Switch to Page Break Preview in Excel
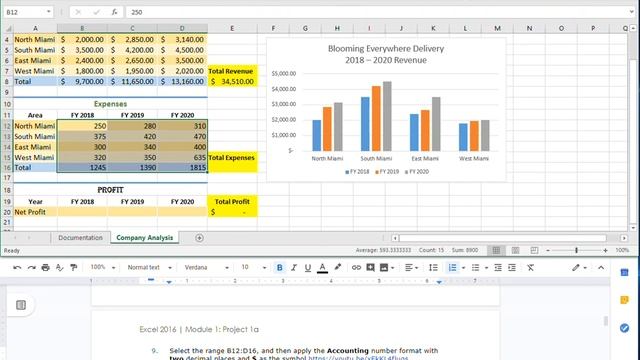The width and height of the screenshot is (640, 360). point(534,250)
